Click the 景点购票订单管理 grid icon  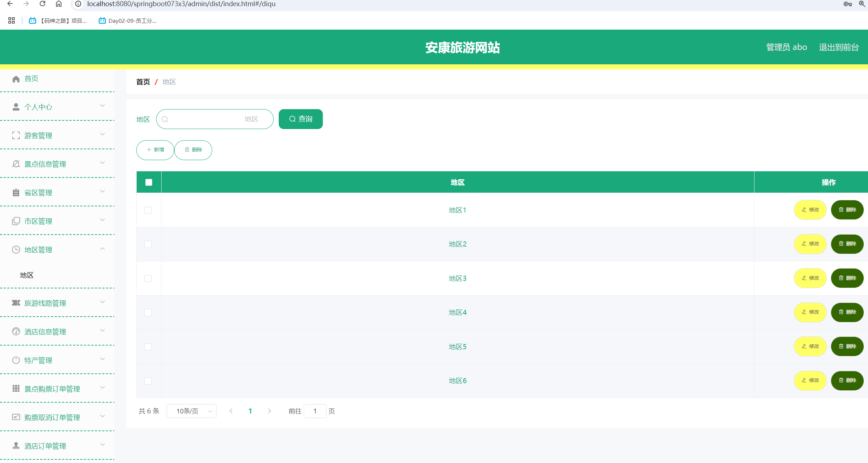click(16, 389)
